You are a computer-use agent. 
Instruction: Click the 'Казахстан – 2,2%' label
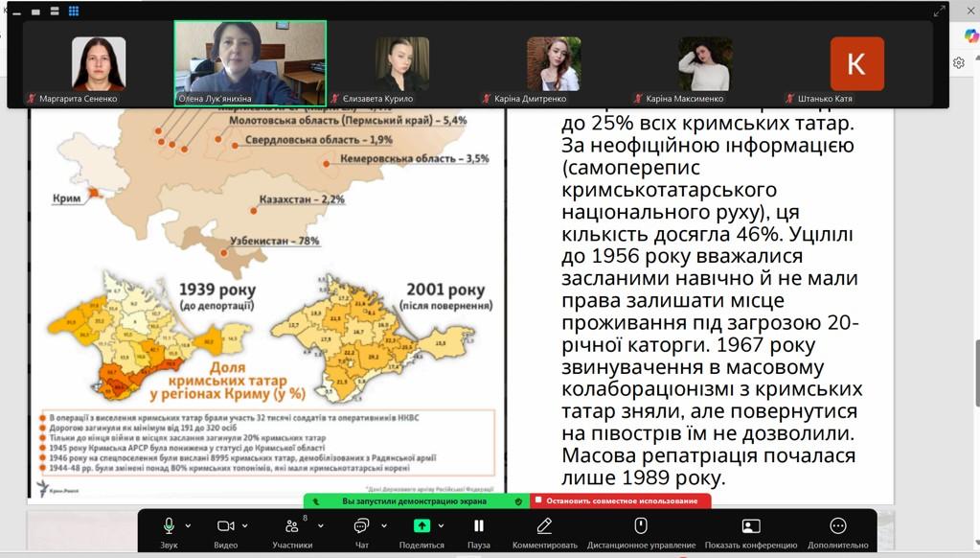point(301,199)
